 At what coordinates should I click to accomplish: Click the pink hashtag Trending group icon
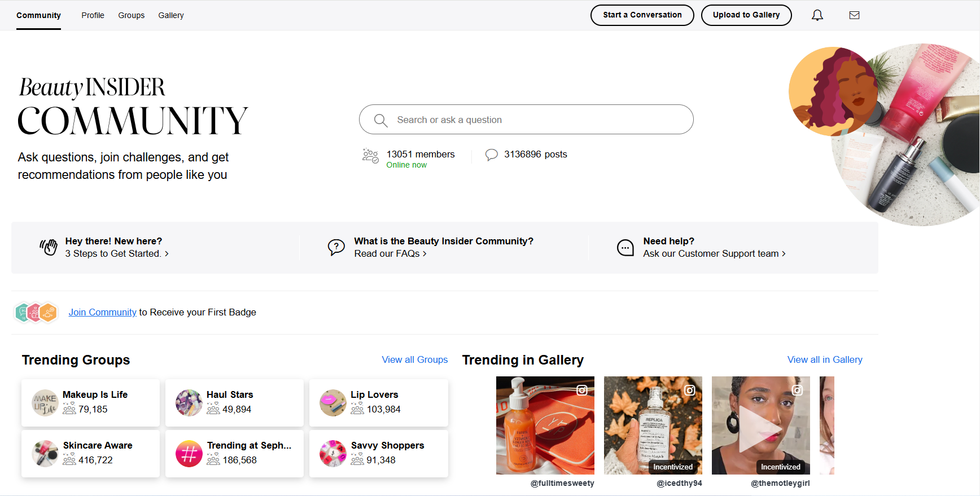click(x=189, y=454)
